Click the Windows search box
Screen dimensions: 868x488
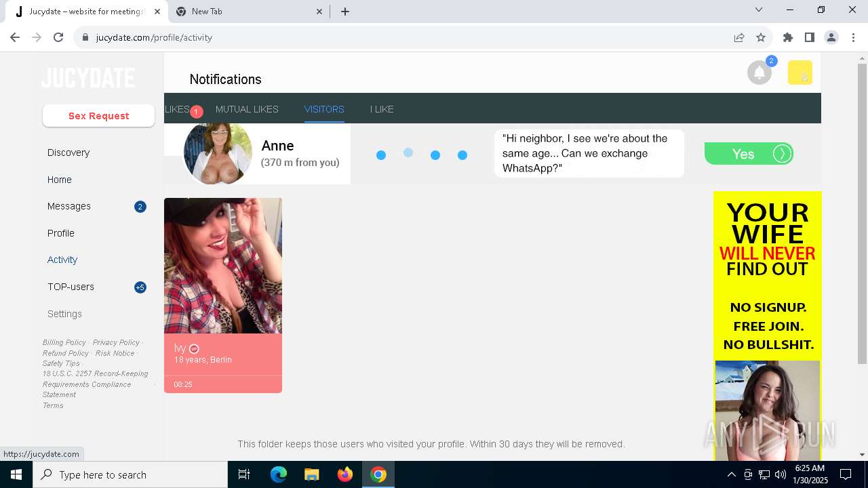click(x=130, y=474)
